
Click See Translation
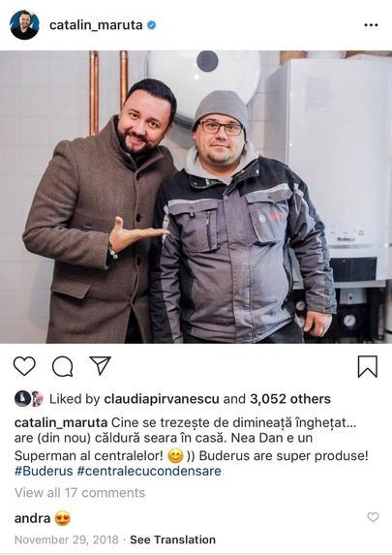(x=172, y=540)
